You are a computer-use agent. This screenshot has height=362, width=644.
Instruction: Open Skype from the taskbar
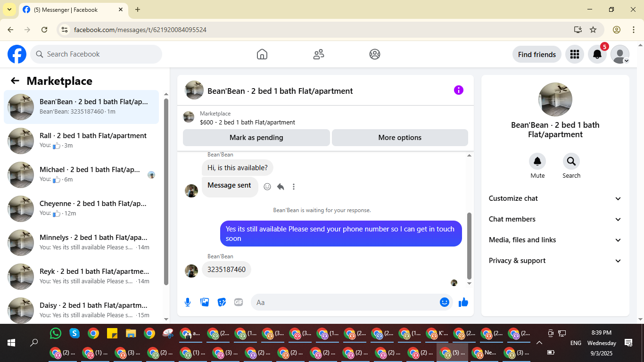click(x=74, y=334)
